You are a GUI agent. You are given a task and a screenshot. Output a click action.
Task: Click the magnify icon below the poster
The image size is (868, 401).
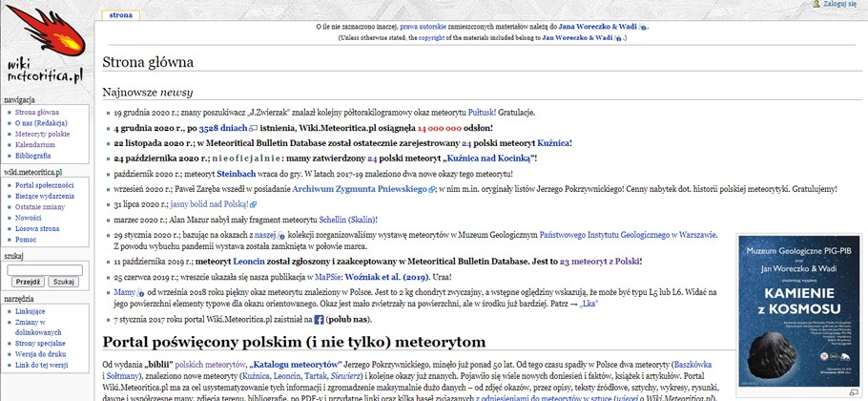[854, 393]
